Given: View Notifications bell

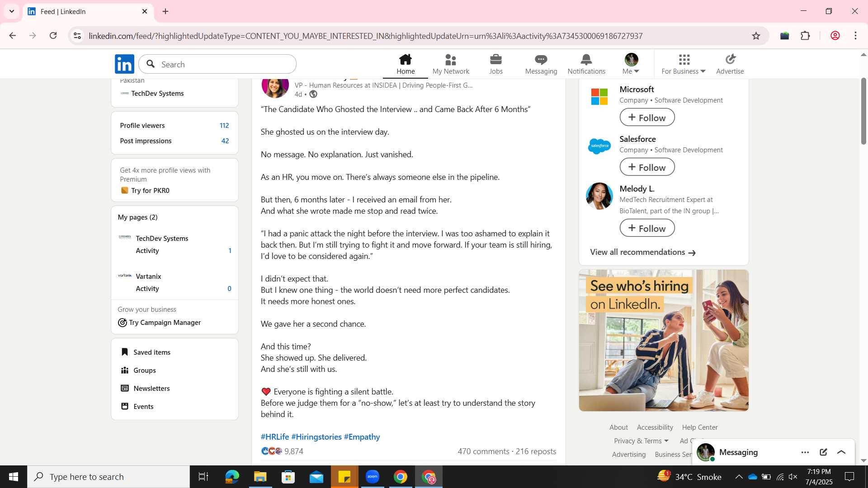Looking at the screenshot, I should coord(586,64).
